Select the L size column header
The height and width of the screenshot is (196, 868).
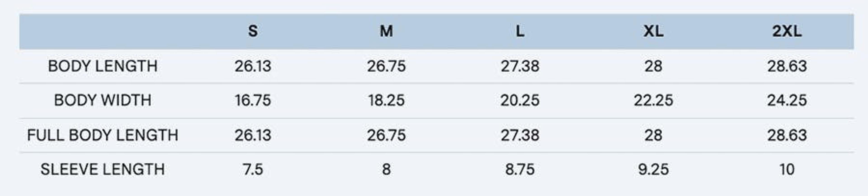520,31
